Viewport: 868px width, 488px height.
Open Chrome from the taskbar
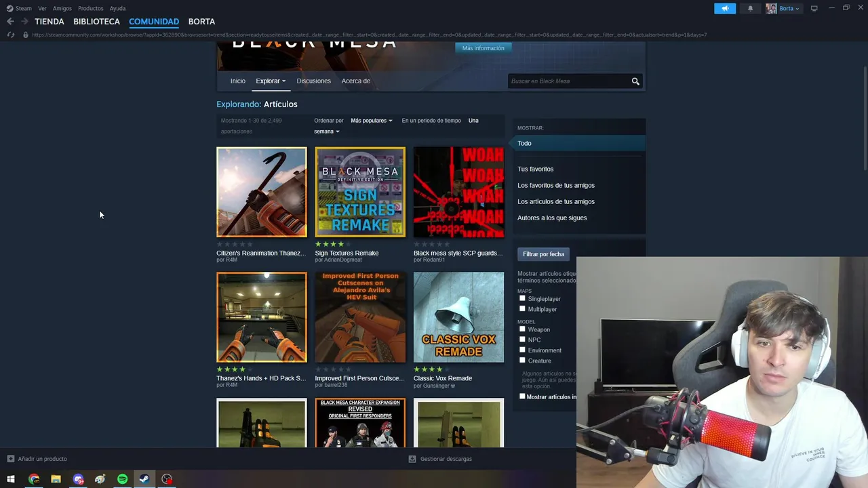[34, 479]
